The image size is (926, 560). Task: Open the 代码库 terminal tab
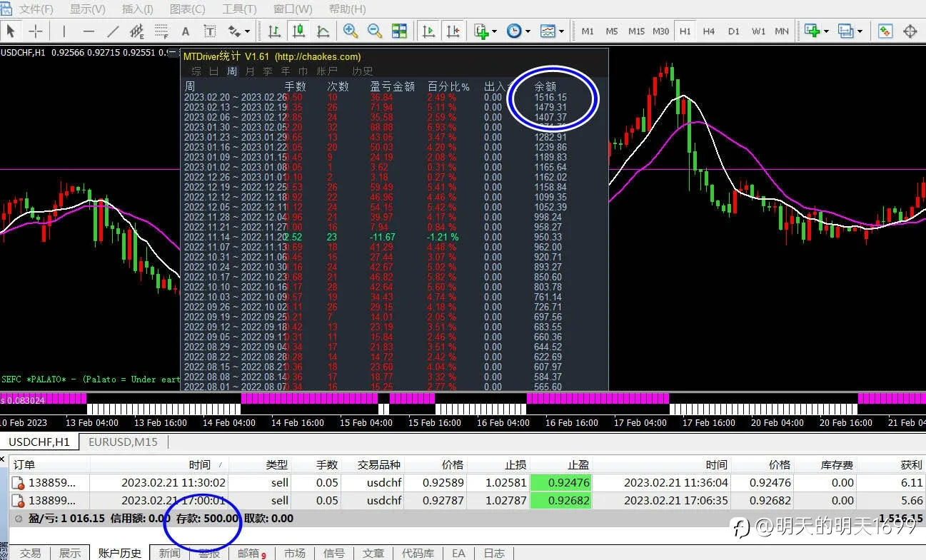418,553
